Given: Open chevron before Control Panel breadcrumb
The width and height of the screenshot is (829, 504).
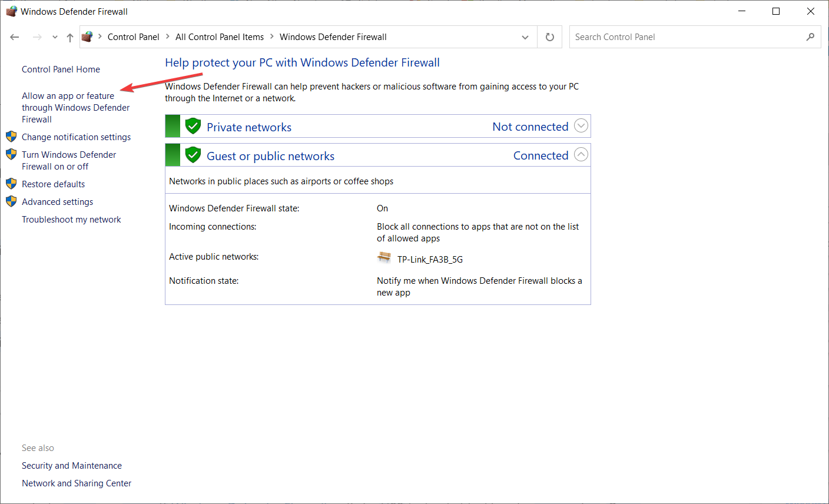Looking at the screenshot, I should click(x=100, y=37).
